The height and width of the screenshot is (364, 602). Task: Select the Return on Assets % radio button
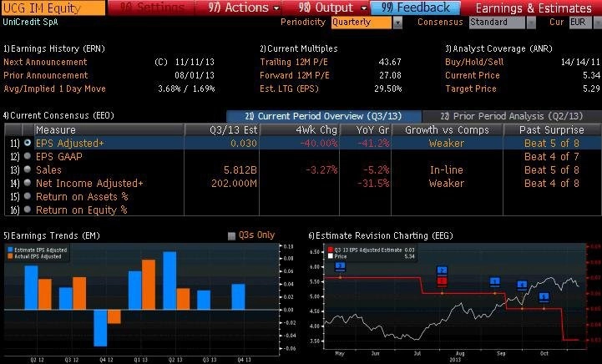28,196
